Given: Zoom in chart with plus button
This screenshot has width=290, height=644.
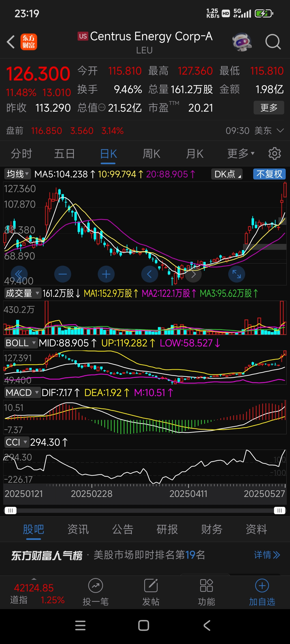Looking at the screenshot, I should (x=106, y=274).
